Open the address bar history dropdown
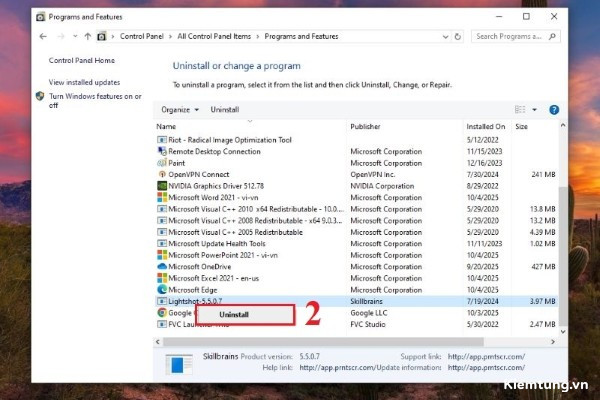600x400 pixels. [x=445, y=37]
